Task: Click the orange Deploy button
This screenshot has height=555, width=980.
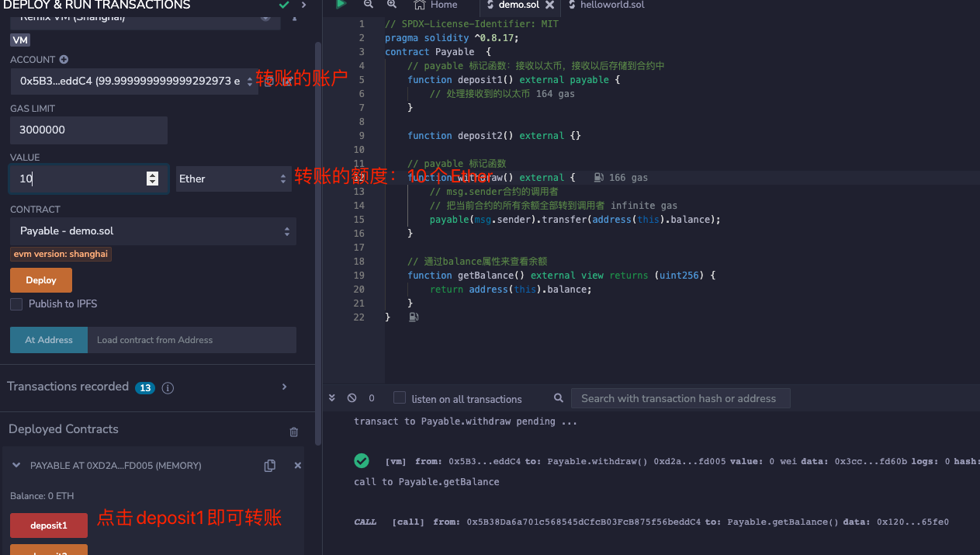Action: tap(41, 280)
